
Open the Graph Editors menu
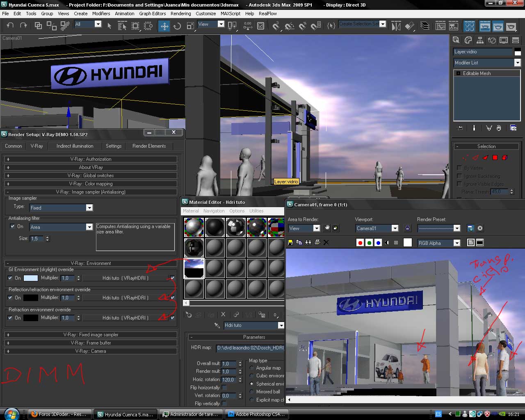[152, 14]
